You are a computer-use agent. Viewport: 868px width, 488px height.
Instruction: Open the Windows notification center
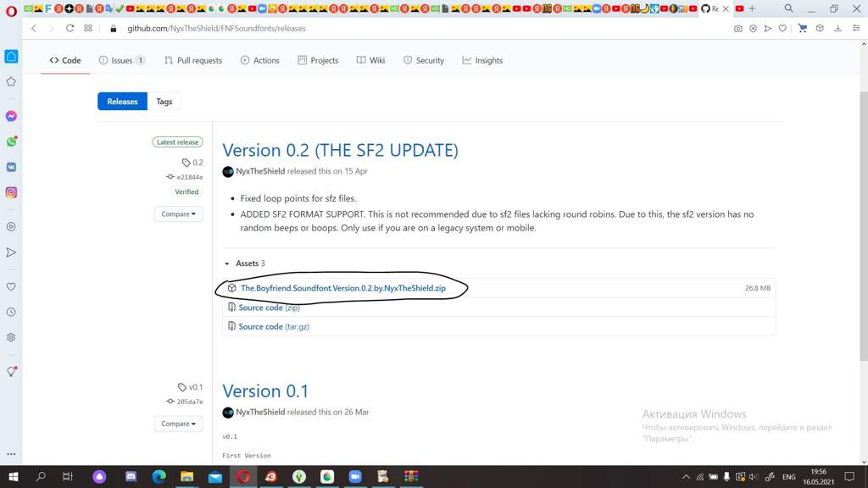click(849, 476)
